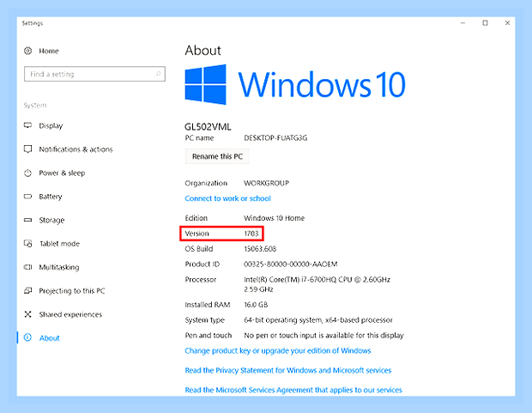Open Change product key or upgrade link
Viewport: 532px width, 413px height.
(x=278, y=350)
